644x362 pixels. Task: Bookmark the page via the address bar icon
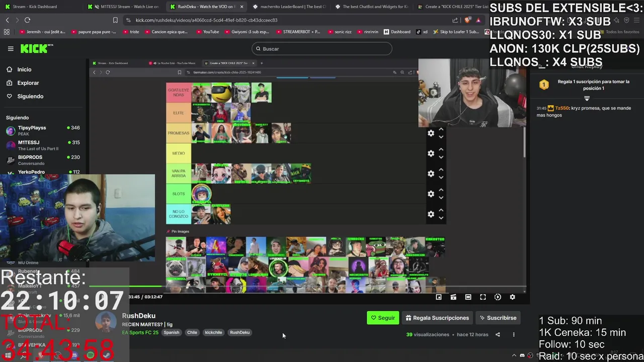(x=115, y=20)
